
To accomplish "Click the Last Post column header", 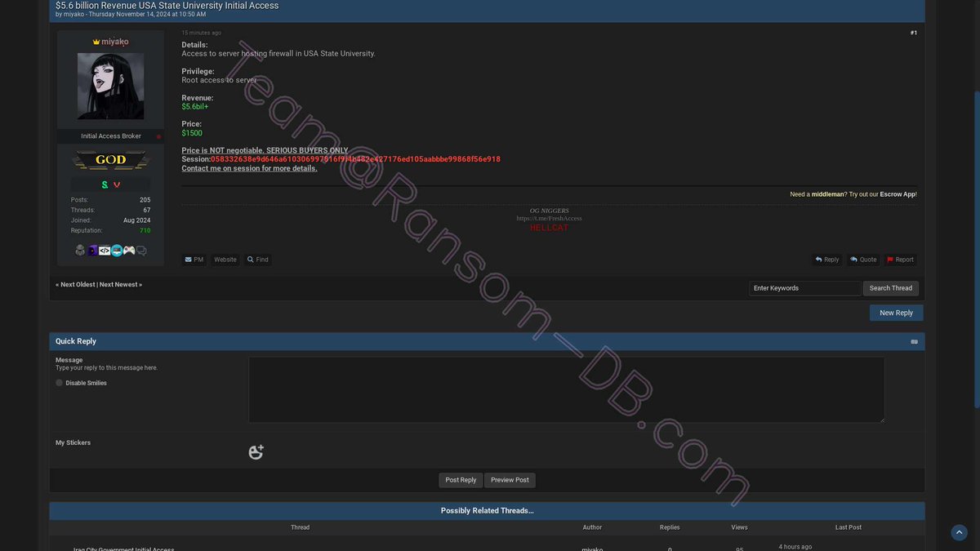I will coord(849,527).
